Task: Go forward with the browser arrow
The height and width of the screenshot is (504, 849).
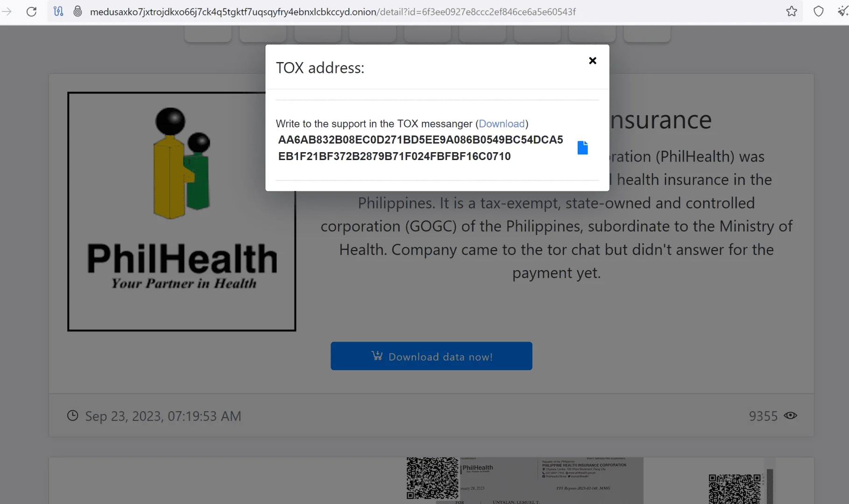Action: coord(7,12)
